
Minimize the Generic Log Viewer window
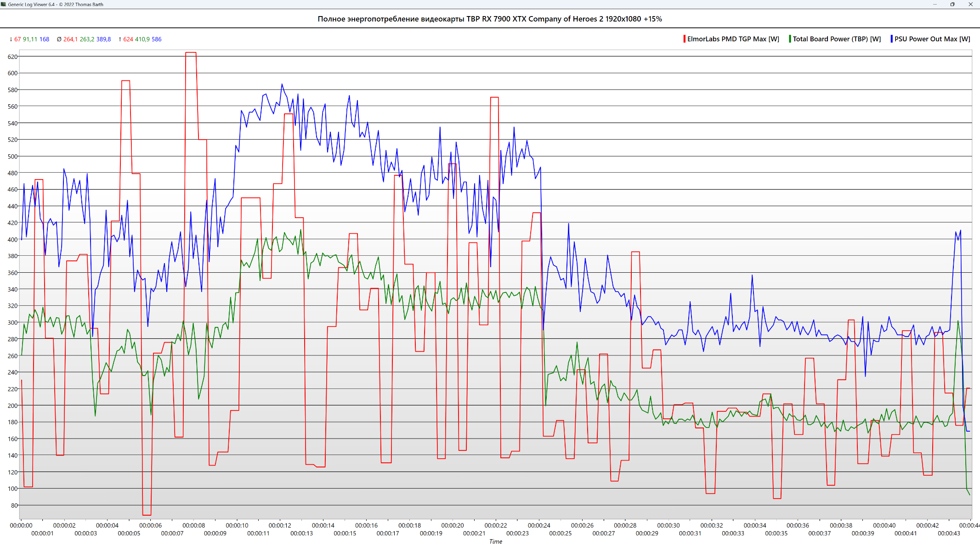tap(935, 4)
